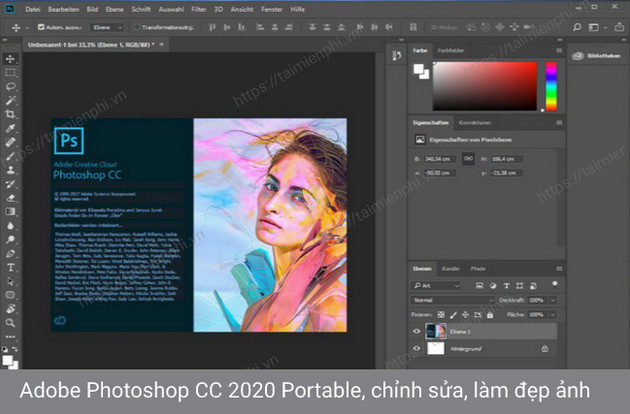The height and width of the screenshot is (414, 630).
Task: Enable the Transformationsstrg. checkbox
Action: coord(137,27)
